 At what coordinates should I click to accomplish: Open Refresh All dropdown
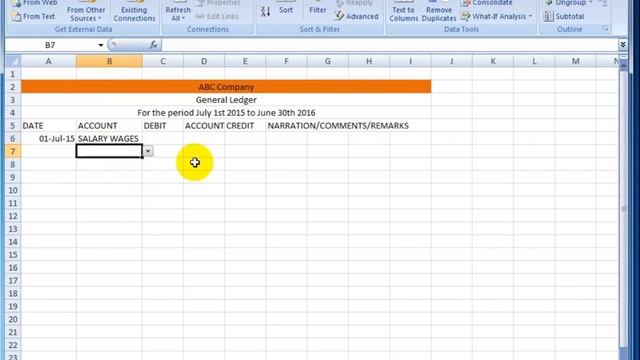tap(178, 12)
